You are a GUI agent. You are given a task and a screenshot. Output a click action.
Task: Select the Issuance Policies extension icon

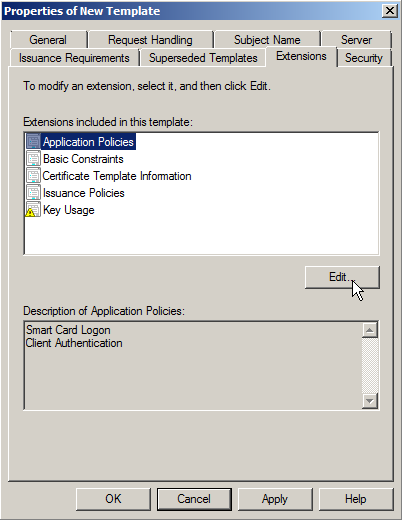[x=33, y=193]
